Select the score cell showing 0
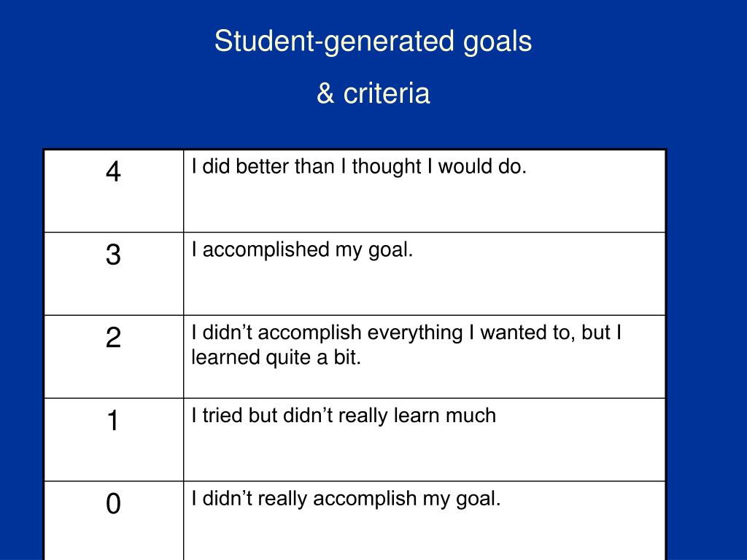747x560 pixels. point(113,521)
